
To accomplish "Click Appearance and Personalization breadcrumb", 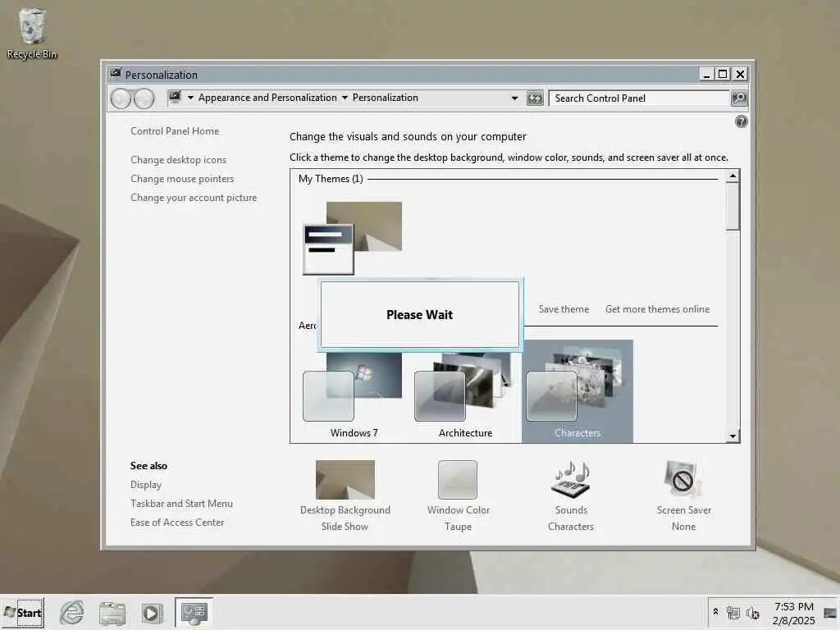I will 267,98.
